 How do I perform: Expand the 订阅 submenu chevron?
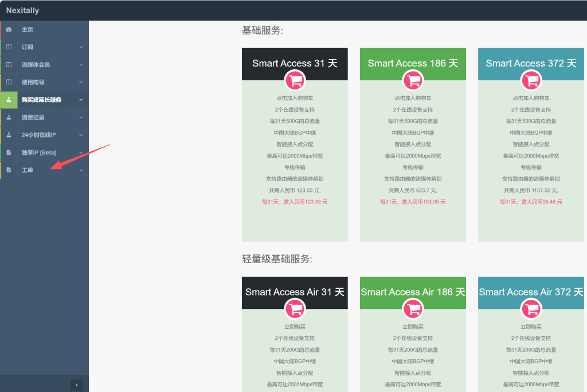click(81, 47)
